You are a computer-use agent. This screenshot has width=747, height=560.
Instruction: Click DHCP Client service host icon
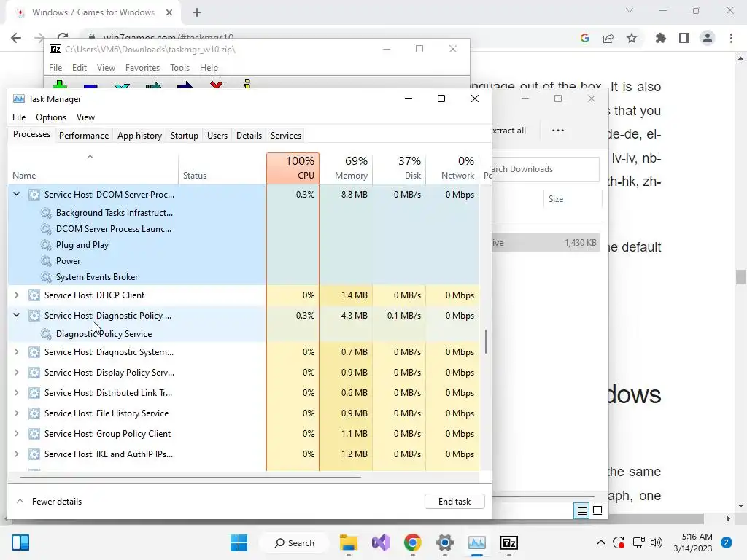[x=34, y=295]
